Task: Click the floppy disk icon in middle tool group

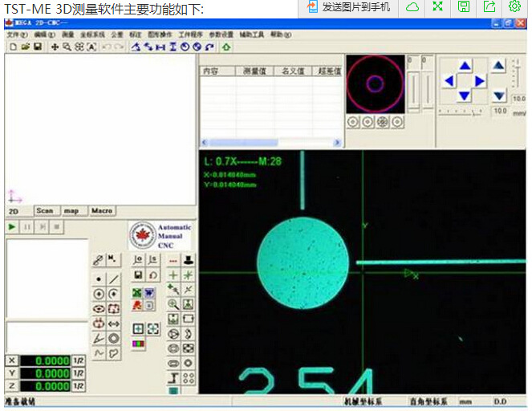Action: [138, 275]
